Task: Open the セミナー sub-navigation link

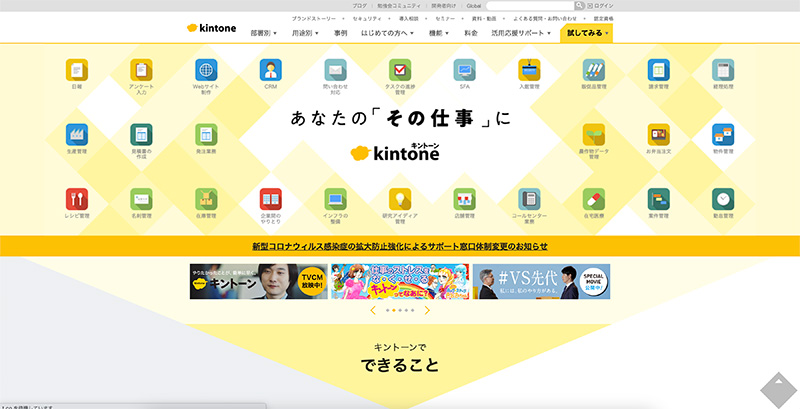Action: 445,18
